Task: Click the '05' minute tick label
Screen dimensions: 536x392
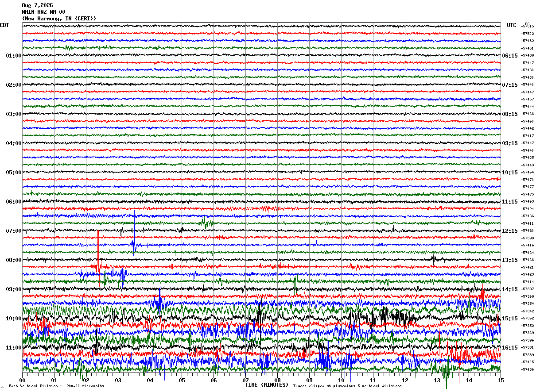Action: coord(182,380)
